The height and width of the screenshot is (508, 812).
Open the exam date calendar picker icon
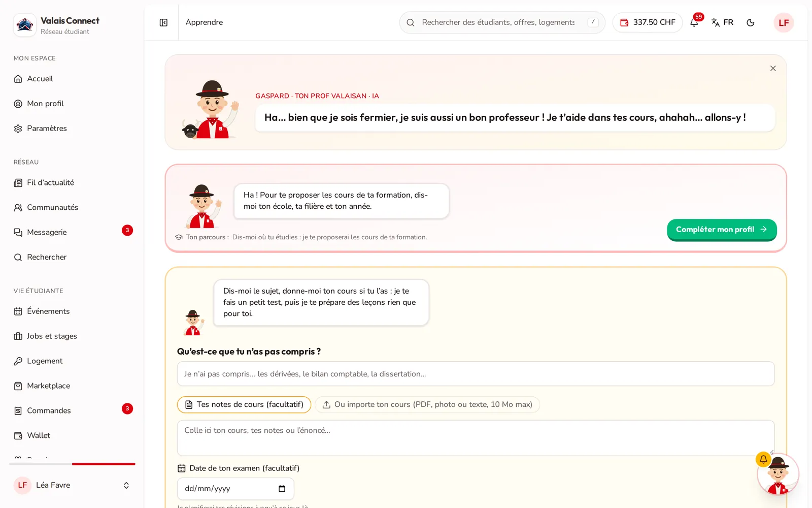pyautogui.click(x=282, y=489)
